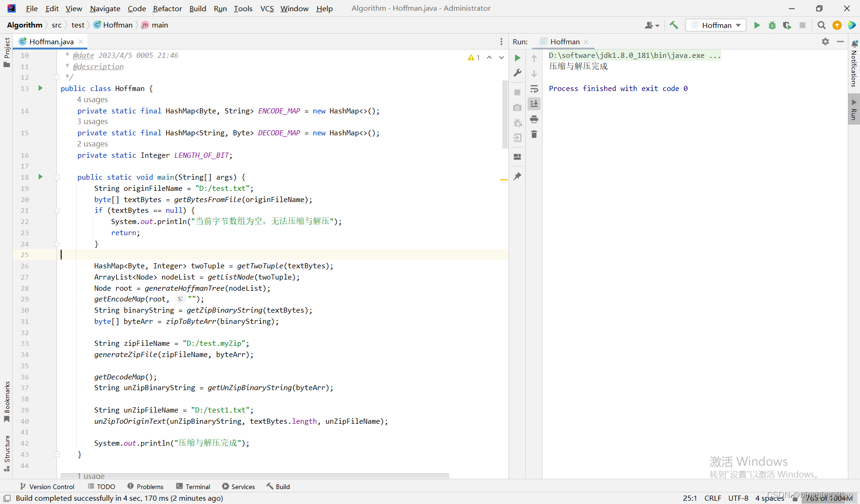Image resolution: width=860 pixels, height=504 pixels.
Task: Click run gutter icon beside main method
Action: (x=41, y=177)
